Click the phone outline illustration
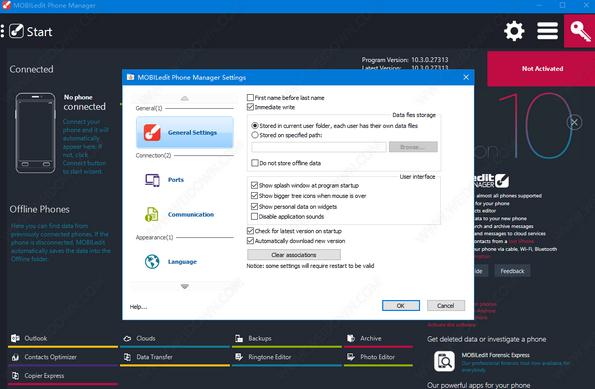Image resolution: width=595 pixels, height=389 pixels. [x=35, y=133]
